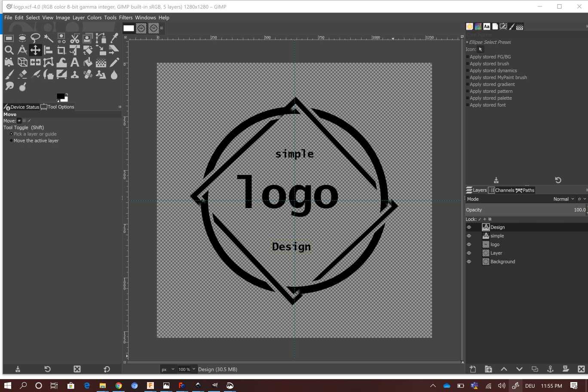
Task: Lower the selected layer one step
Action: pos(519,369)
